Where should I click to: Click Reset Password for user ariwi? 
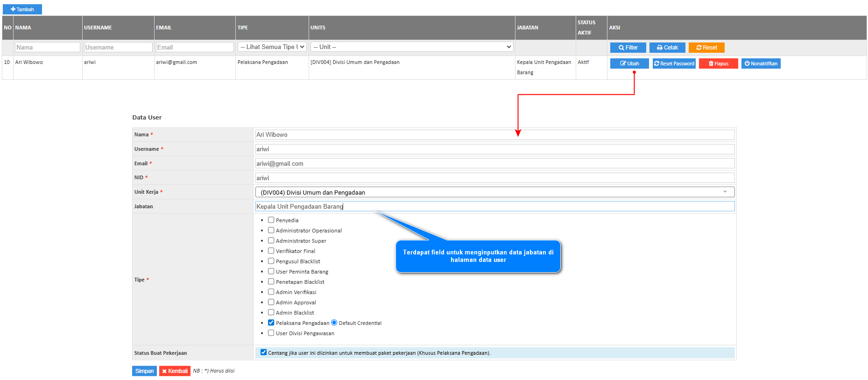(x=674, y=63)
